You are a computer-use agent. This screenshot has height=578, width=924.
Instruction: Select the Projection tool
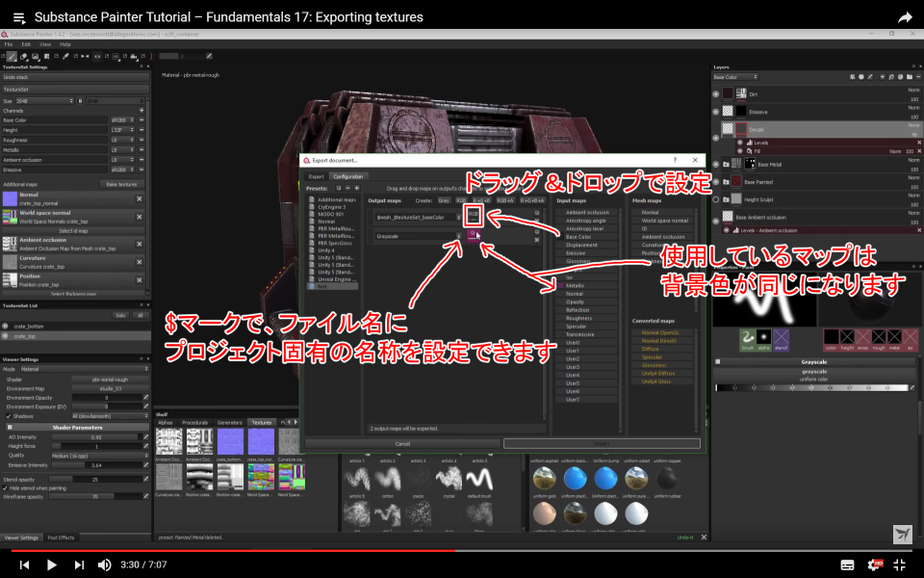tap(36, 57)
